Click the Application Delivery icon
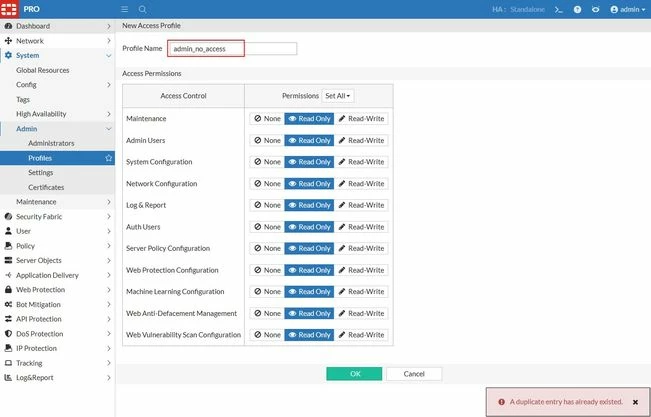The height and width of the screenshot is (417, 651). tap(8, 275)
